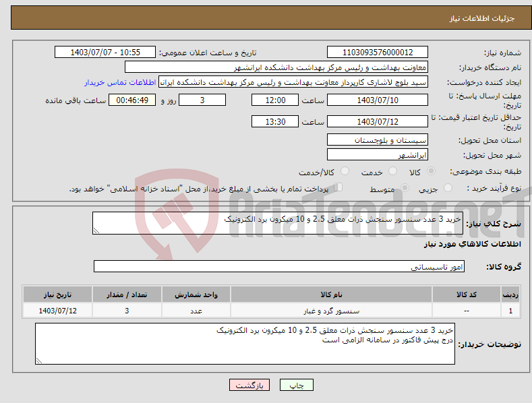Click the چاپ (print) button

296,385
